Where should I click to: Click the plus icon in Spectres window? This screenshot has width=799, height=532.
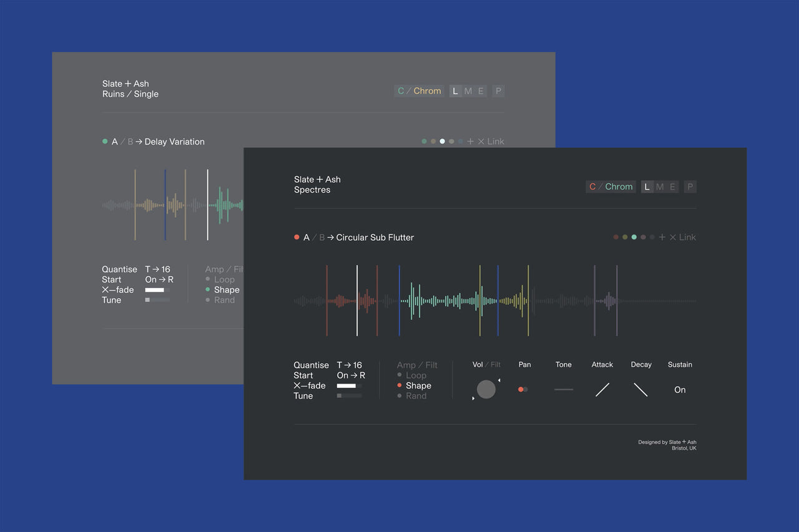point(662,237)
